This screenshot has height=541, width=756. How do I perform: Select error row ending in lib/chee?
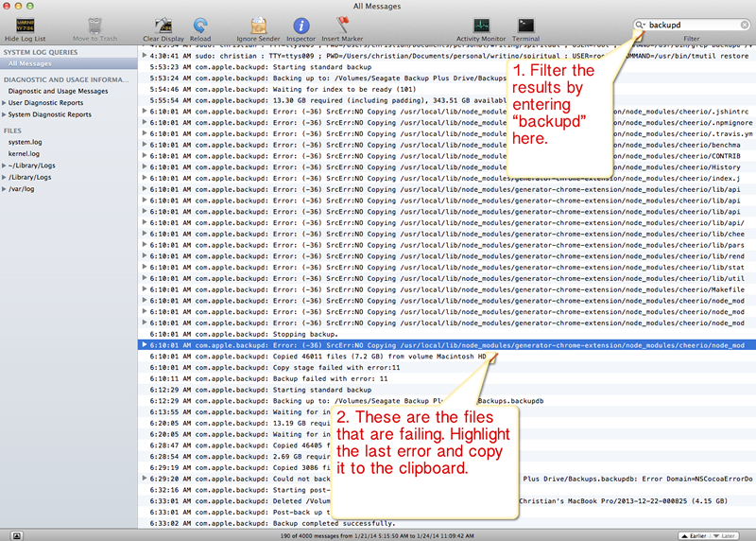click(446, 234)
